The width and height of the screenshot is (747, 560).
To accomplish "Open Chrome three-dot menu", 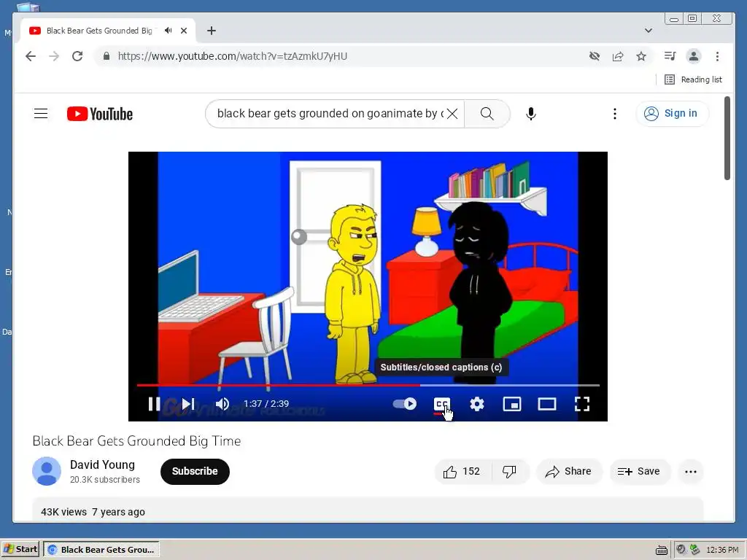I will point(718,56).
